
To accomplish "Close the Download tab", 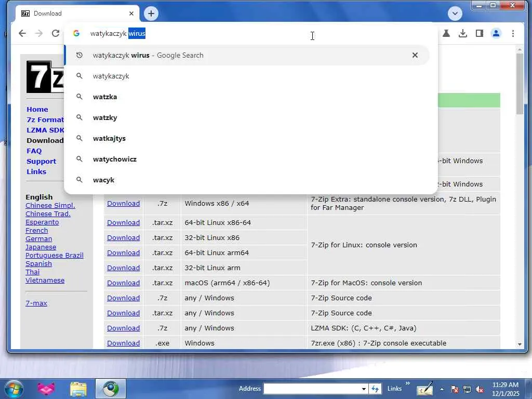I will [x=131, y=14].
